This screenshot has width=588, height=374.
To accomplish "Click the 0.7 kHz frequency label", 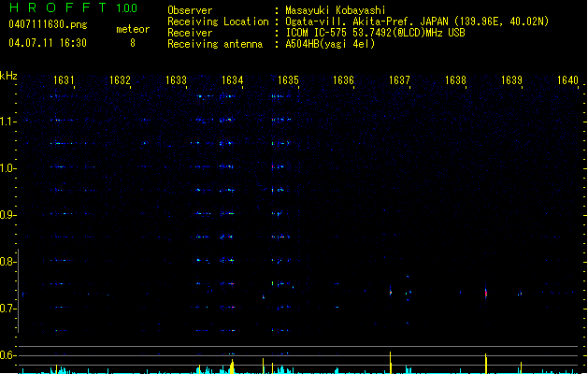I will [7, 309].
